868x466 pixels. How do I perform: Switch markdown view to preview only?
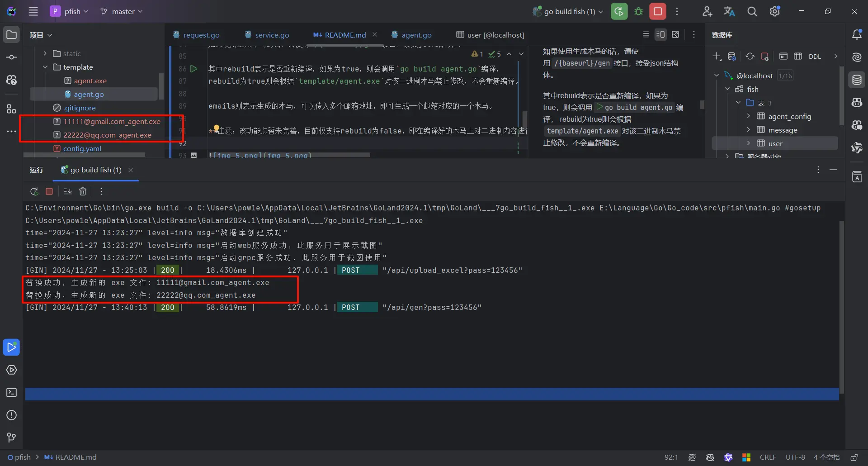[675, 34]
